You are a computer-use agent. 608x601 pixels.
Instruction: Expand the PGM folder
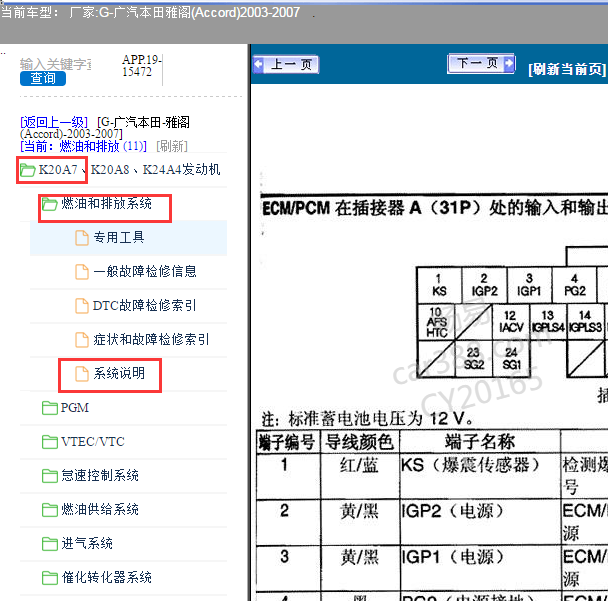point(75,408)
